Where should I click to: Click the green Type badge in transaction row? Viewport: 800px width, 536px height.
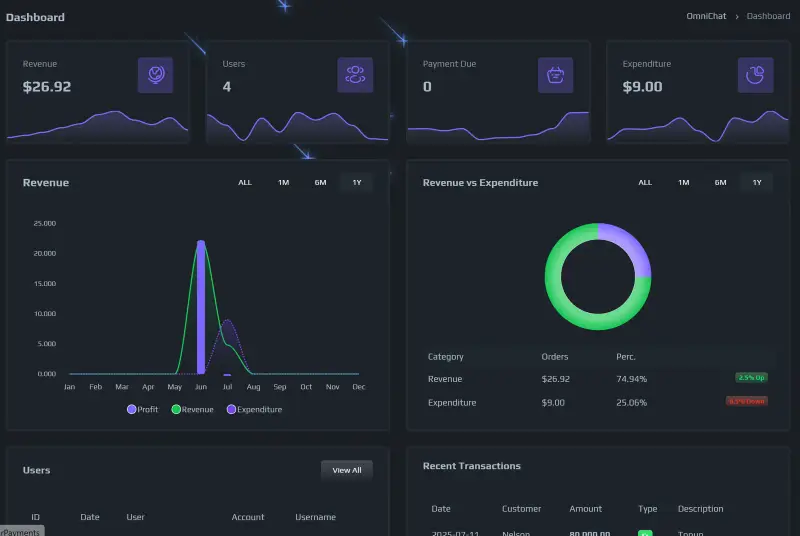click(x=645, y=533)
